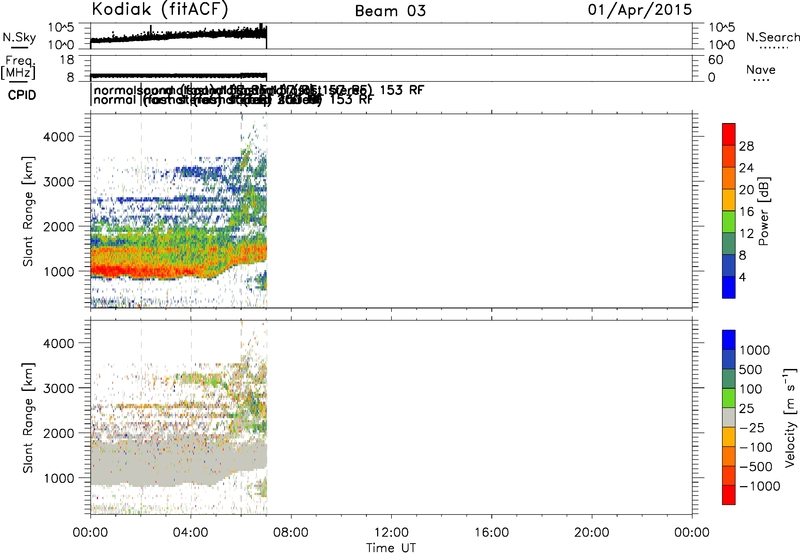The height and width of the screenshot is (554, 800).
Task: Click the Nave legend label
Action: click(761, 69)
